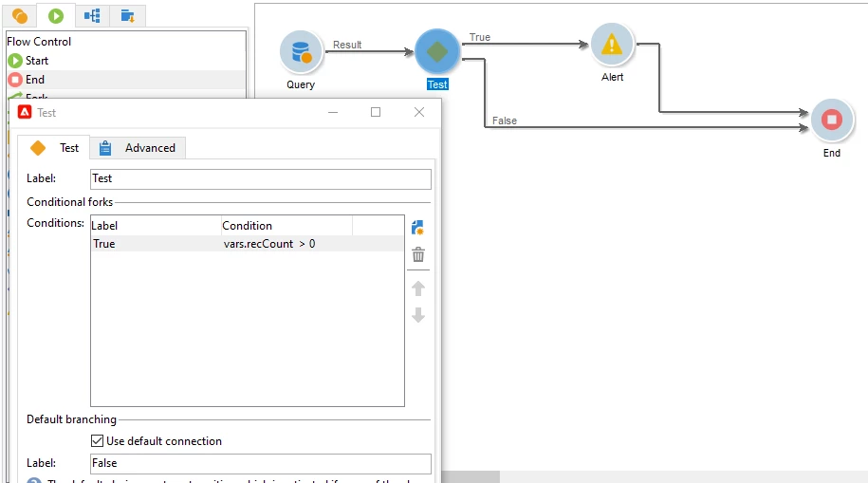The height and width of the screenshot is (483, 868).
Task: Click the Alert activity node
Action: [612, 45]
